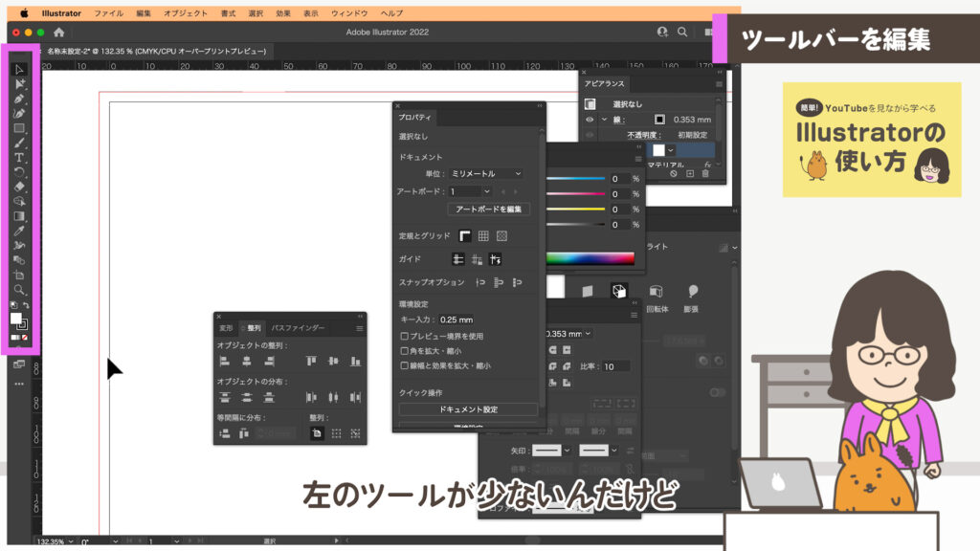Image resolution: width=980 pixels, height=551 pixels.
Task: Click the キー入力 value field
Action: tap(457, 320)
